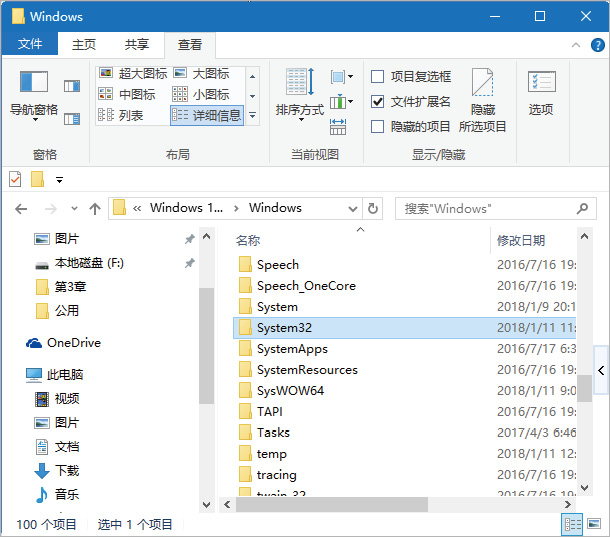Click the Windows breadcrumb segment

tap(275, 208)
